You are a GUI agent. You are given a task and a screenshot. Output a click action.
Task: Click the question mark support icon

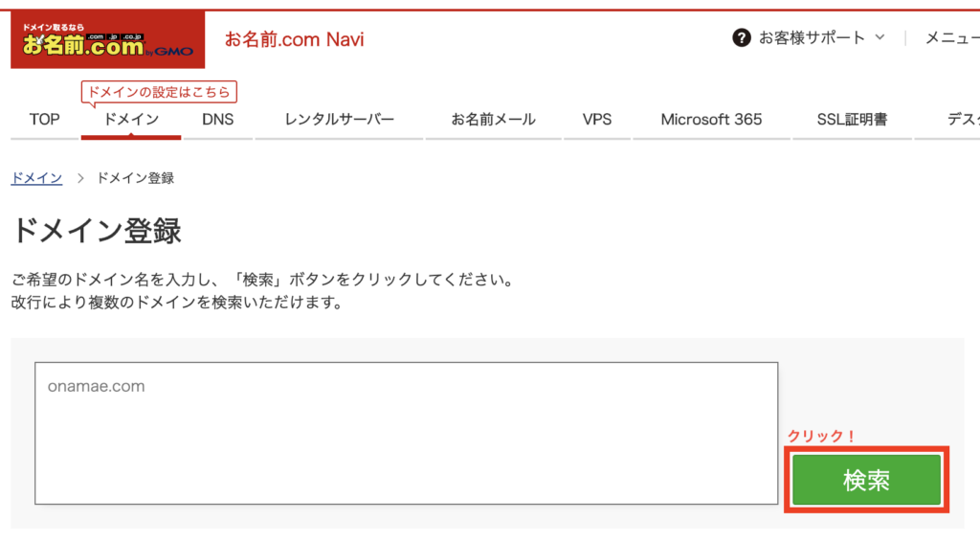[742, 37]
